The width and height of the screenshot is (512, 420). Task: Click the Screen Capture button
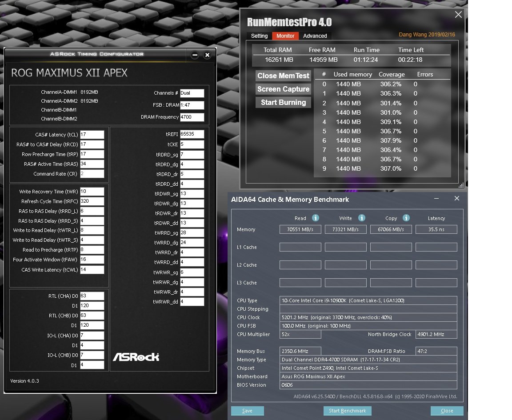[283, 89]
